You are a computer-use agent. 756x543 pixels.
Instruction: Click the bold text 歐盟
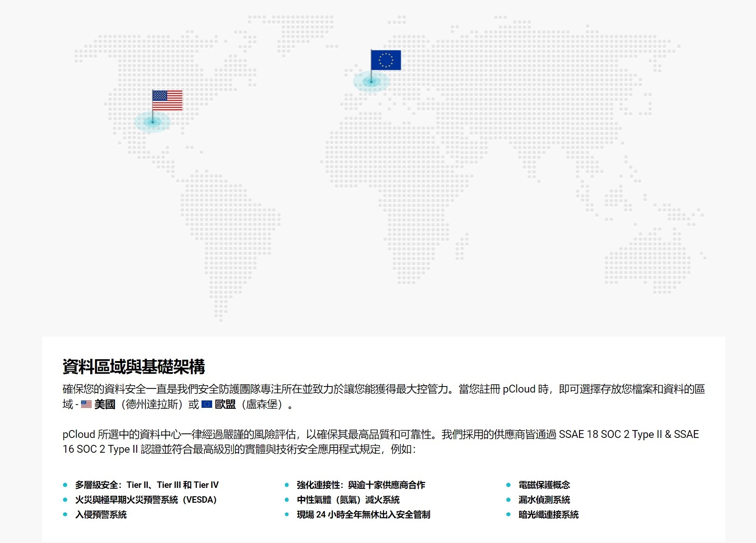(225, 405)
